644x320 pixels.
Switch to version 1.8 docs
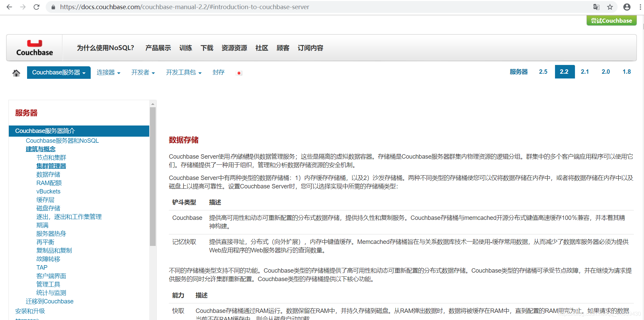[x=627, y=72]
